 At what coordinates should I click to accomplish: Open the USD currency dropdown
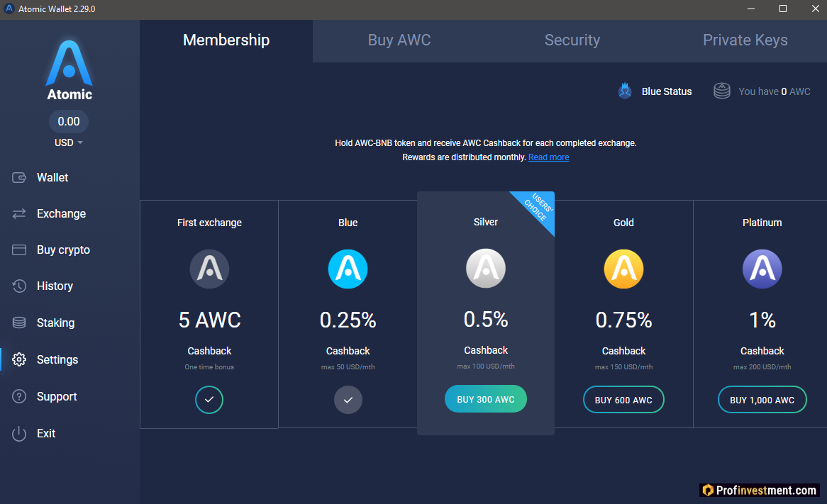tap(68, 142)
